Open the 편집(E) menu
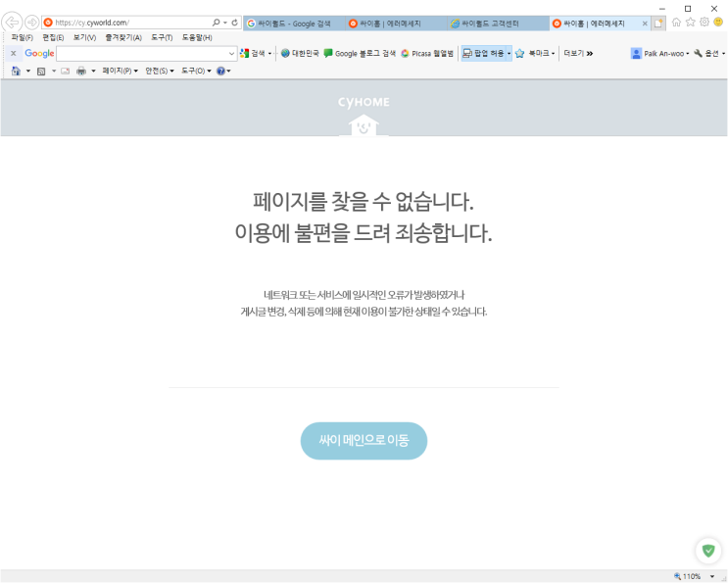Image resolution: width=728 pixels, height=583 pixels. (53, 37)
